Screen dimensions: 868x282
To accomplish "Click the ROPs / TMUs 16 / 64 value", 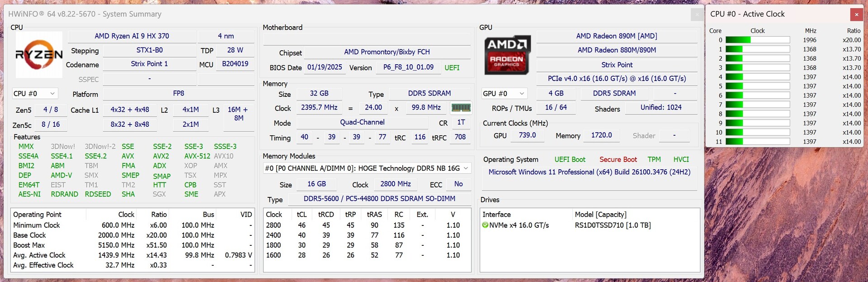I will [x=556, y=108].
